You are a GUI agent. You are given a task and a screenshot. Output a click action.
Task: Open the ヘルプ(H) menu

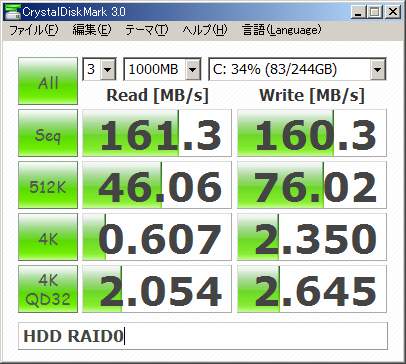click(205, 30)
